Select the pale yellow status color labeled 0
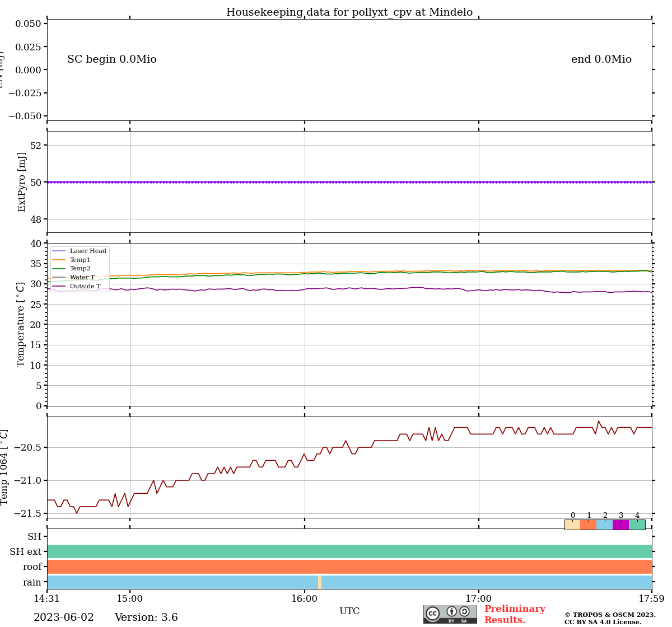Screen dimensions: 672x627 coord(572,525)
